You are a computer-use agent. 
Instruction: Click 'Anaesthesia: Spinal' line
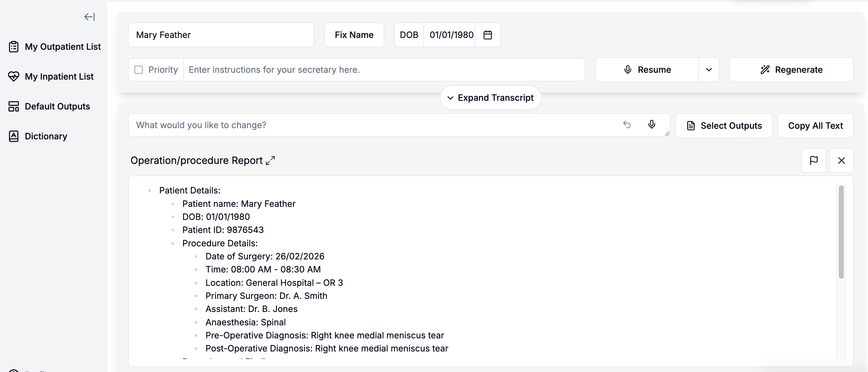point(245,322)
